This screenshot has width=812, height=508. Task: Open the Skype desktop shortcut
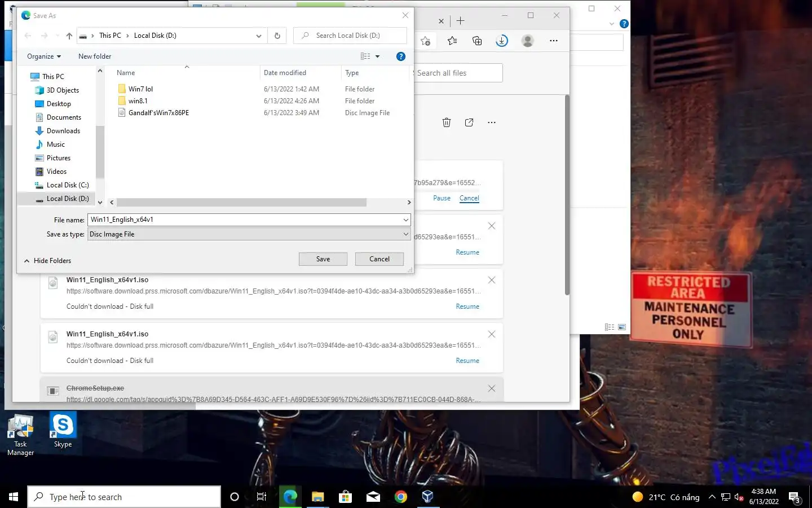[63, 431]
